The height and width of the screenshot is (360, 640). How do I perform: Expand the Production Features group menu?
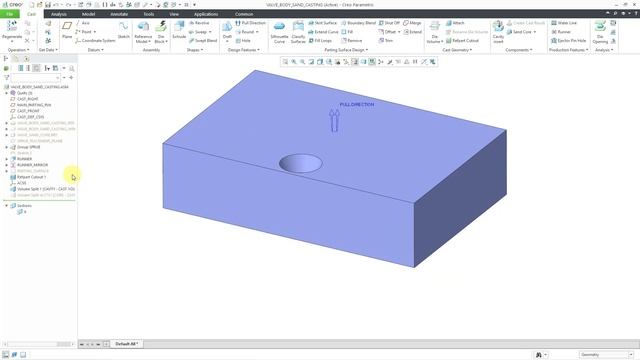tap(569, 50)
